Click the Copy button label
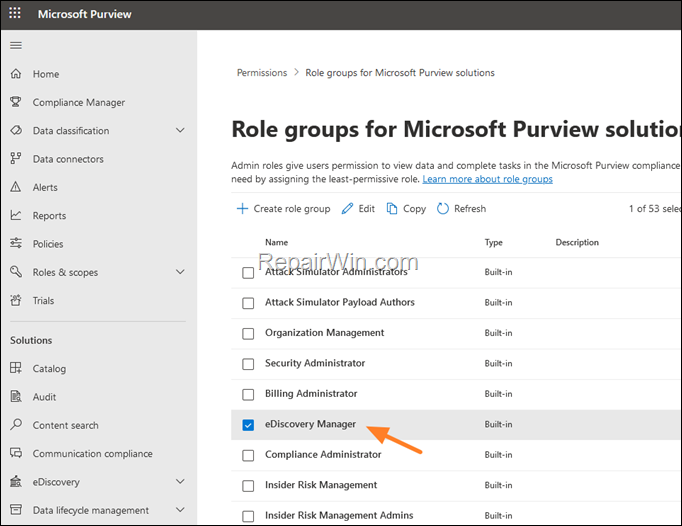Image resolution: width=682 pixels, height=526 pixels. coord(414,209)
